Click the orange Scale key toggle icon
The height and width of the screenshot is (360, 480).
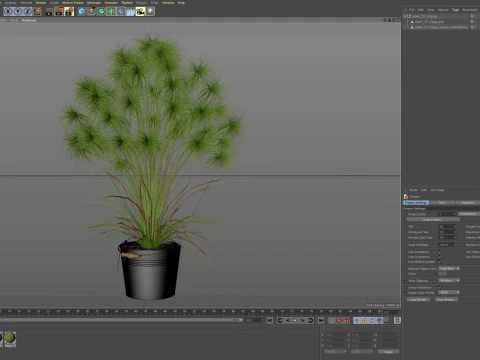click(364, 320)
